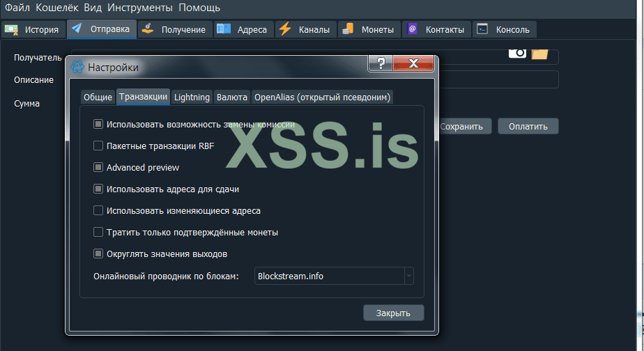Toggle 'Округлять значения выходов' checkbox
The height and width of the screenshot is (351, 644).
98,253
